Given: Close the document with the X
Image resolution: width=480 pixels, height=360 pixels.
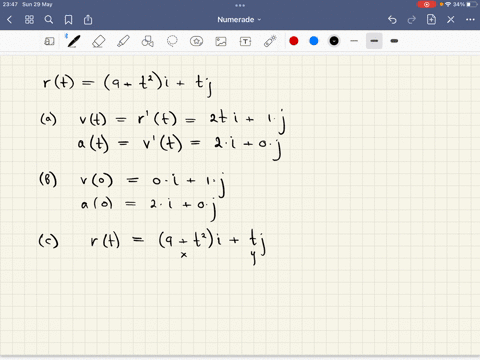Looking at the screenshot, I should click(451, 20).
